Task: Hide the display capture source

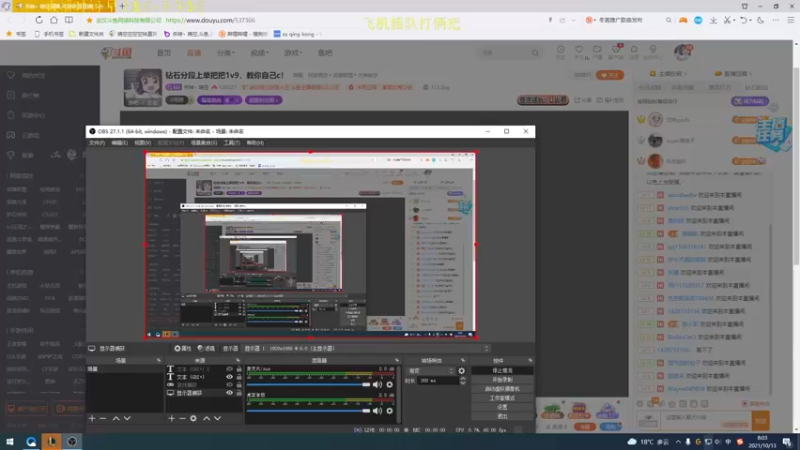Action: coord(229,393)
